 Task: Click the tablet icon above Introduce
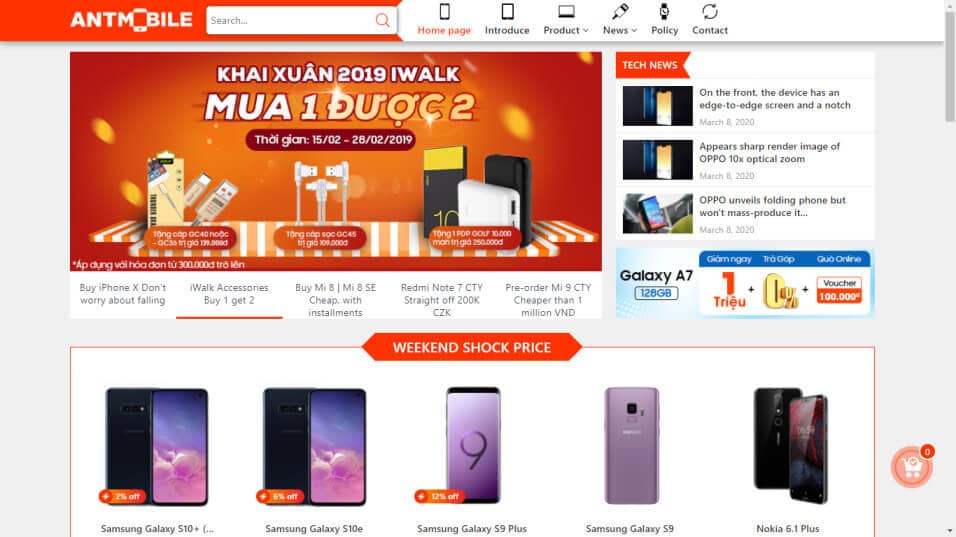[507, 12]
